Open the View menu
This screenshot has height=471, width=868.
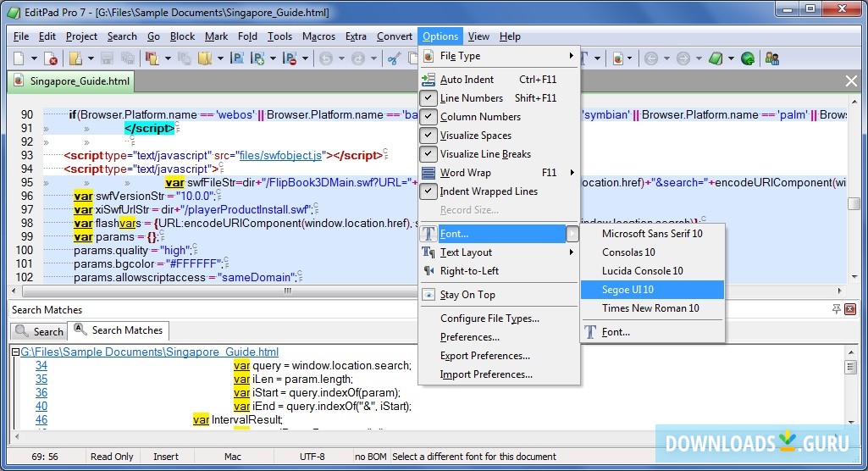[x=478, y=36]
